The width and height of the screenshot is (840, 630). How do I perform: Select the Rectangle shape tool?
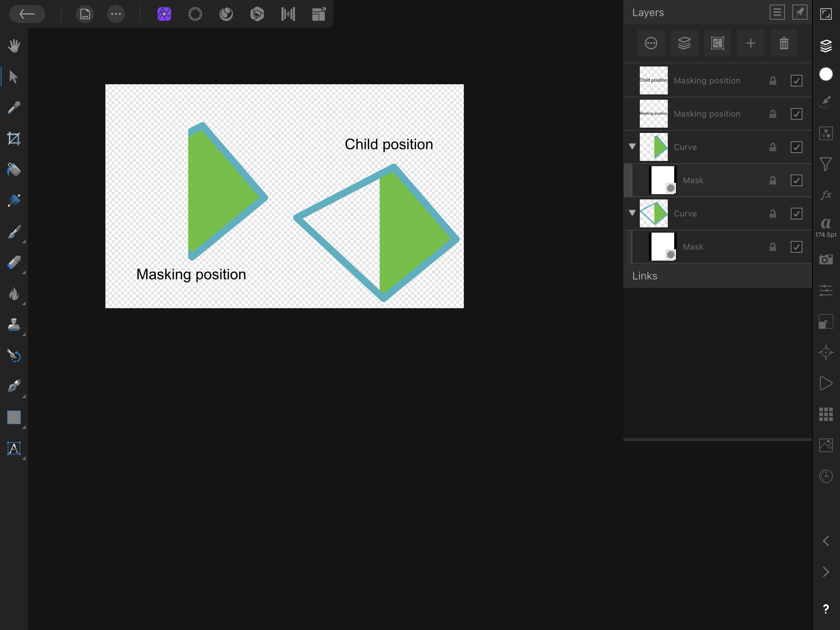pyautogui.click(x=14, y=417)
